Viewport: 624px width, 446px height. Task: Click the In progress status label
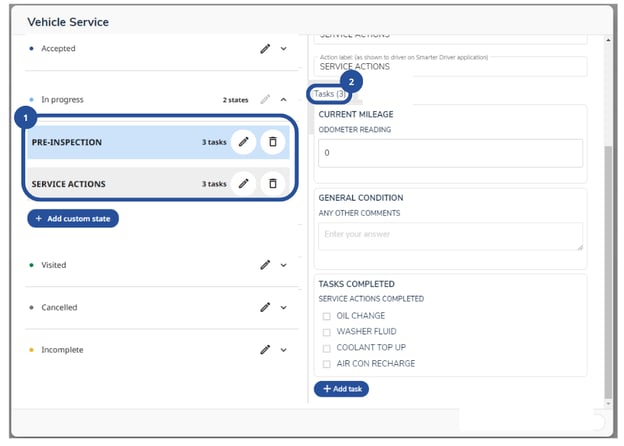pos(62,99)
